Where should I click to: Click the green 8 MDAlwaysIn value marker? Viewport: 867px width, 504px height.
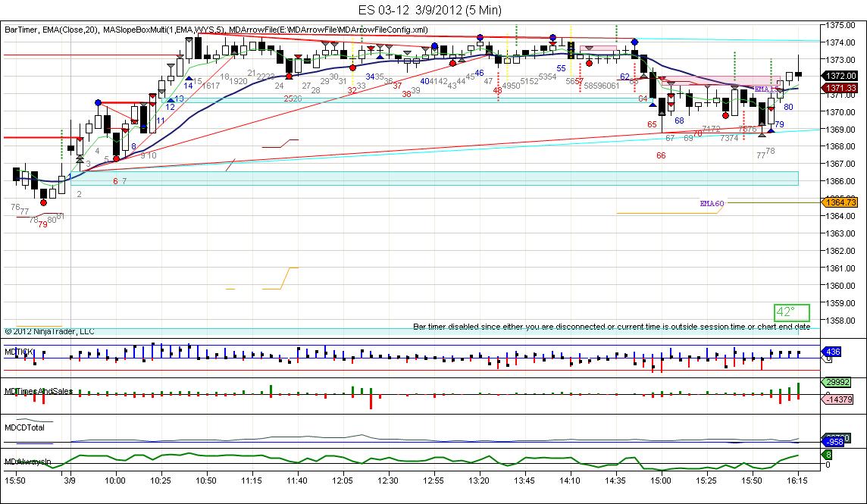tap(828, 455)
